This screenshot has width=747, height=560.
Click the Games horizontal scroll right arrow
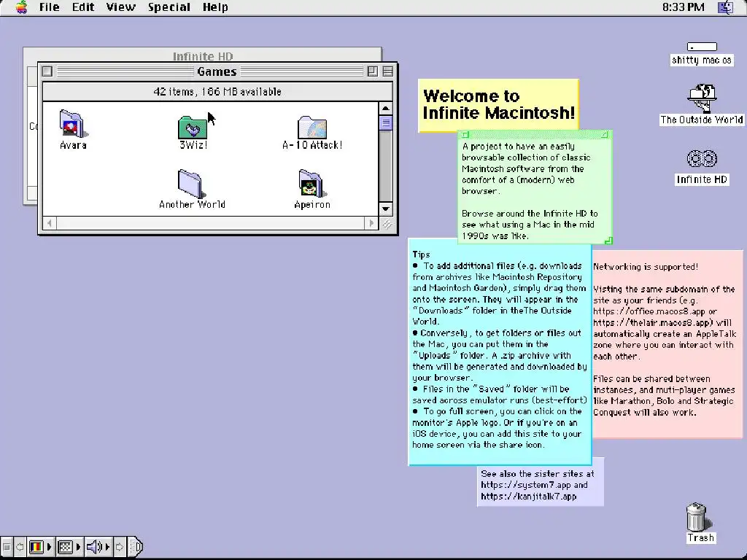point(372,223)
